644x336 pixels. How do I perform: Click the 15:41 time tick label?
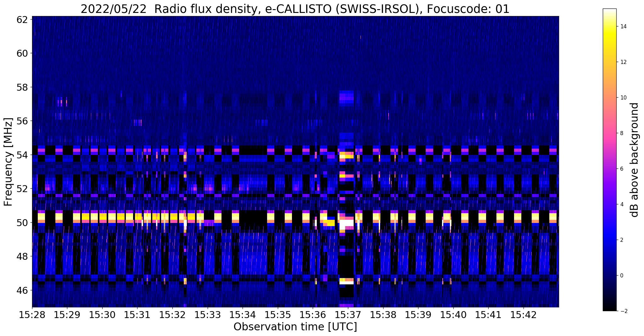[x=488, y=315]
